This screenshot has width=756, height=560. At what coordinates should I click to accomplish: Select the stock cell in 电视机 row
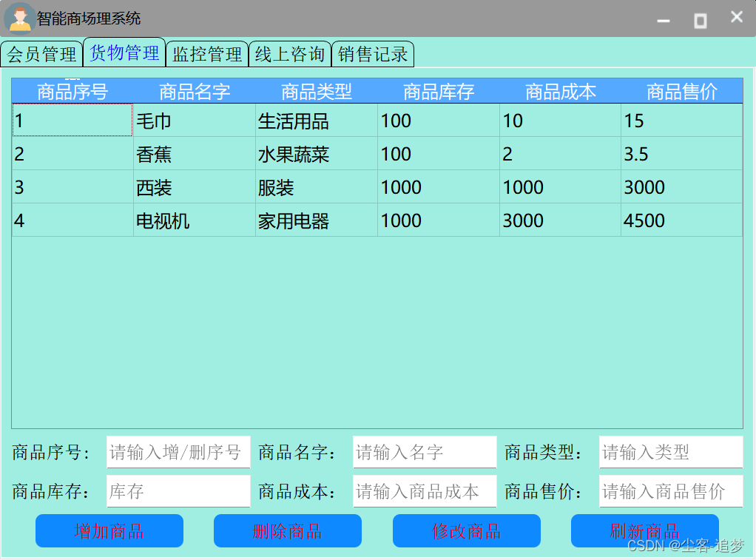[x=438, y=220]
